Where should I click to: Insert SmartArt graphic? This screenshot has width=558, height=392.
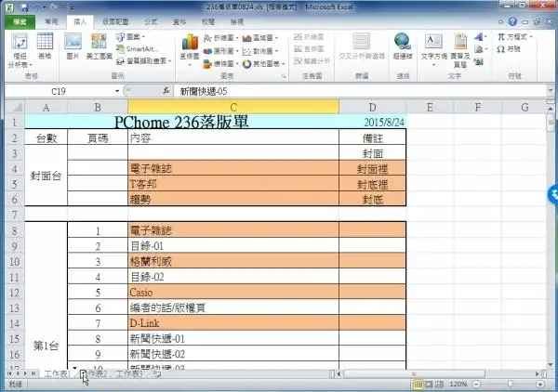point(138,49)
